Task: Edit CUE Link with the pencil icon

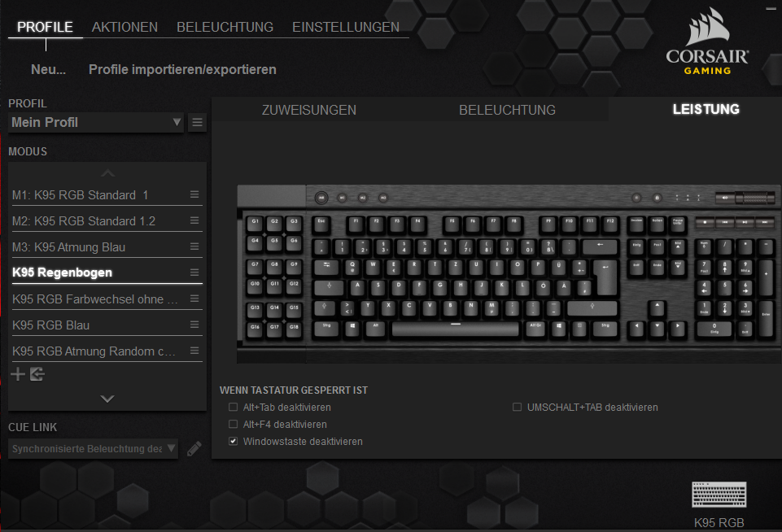Action: [x=194, y=448]
